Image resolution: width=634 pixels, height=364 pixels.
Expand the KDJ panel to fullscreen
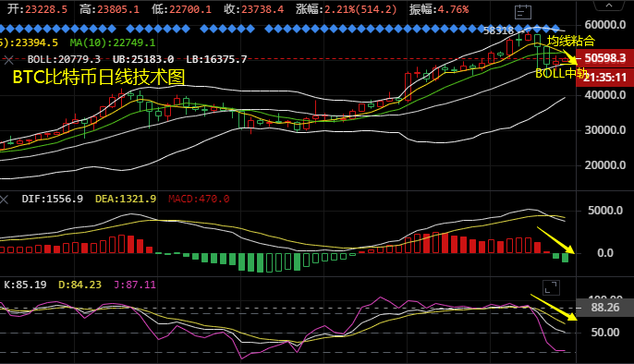click(551, 287)
